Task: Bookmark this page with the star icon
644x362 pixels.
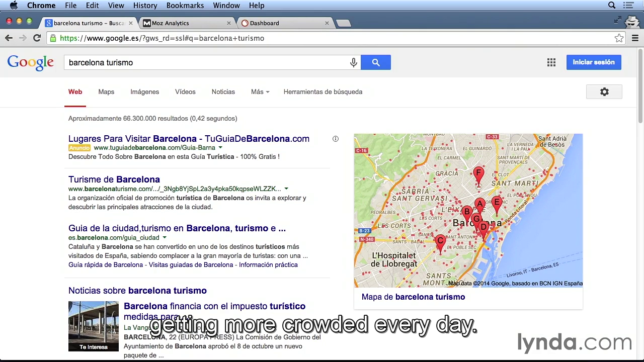Action: click(x=619, y=38)
